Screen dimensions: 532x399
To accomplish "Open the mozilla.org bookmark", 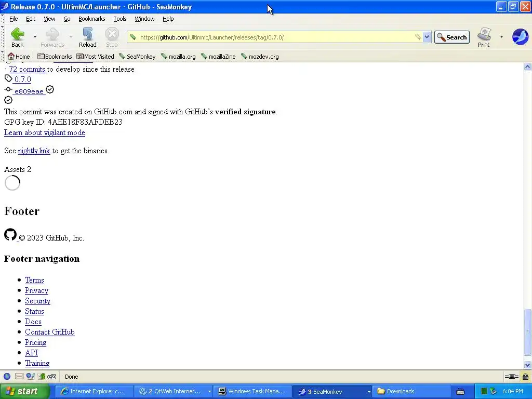I will (178, 57).
